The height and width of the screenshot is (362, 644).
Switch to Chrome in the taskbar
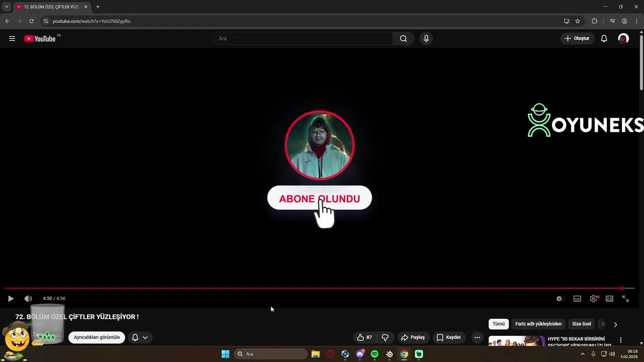[404, 354]
